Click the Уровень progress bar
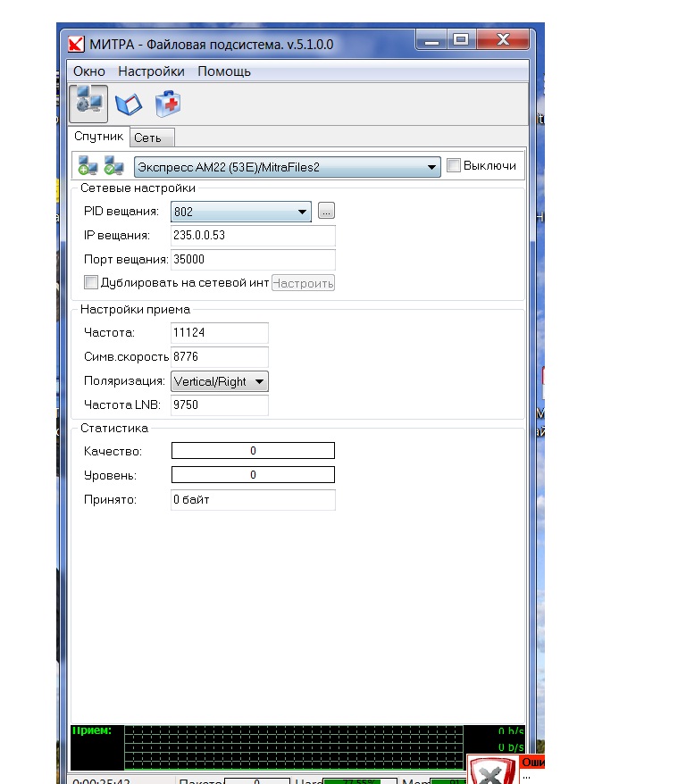This screenshot has height=784, width=686. [x=253, y=474]
